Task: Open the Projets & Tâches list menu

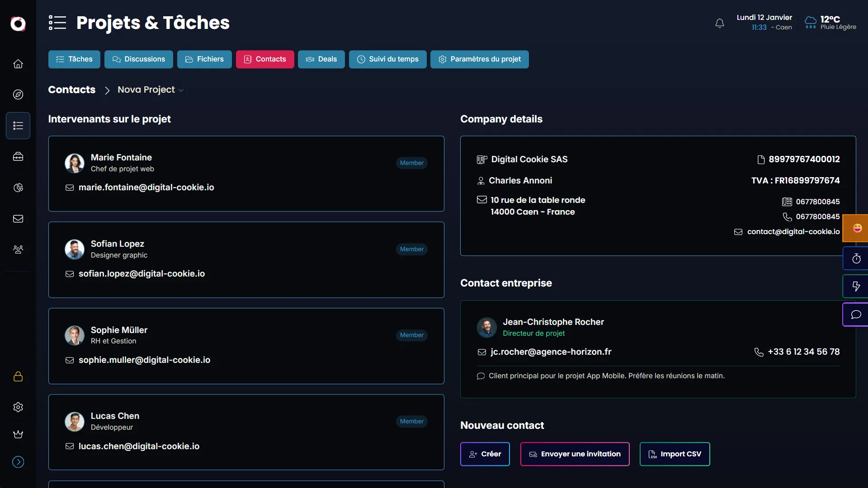Action: pos(57,23)
